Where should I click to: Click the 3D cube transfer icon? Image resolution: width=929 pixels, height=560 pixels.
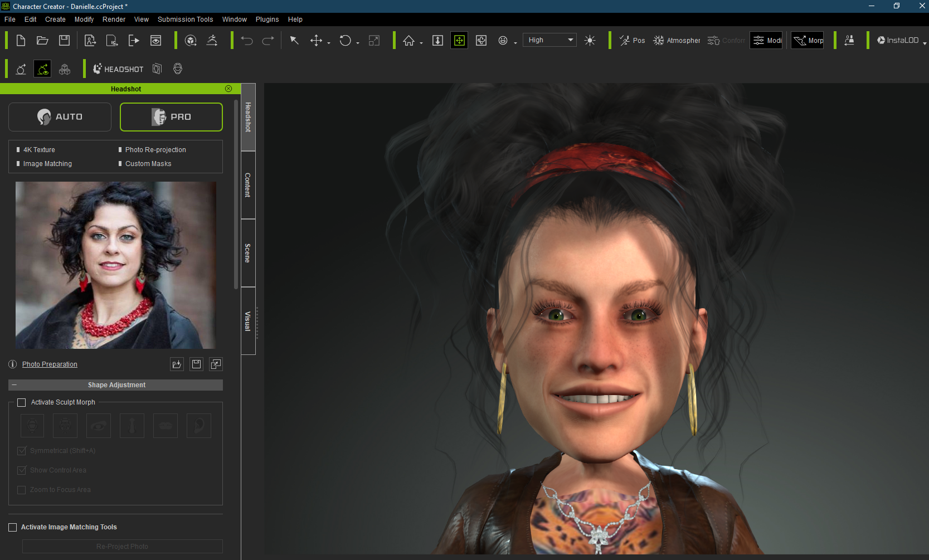191,40
